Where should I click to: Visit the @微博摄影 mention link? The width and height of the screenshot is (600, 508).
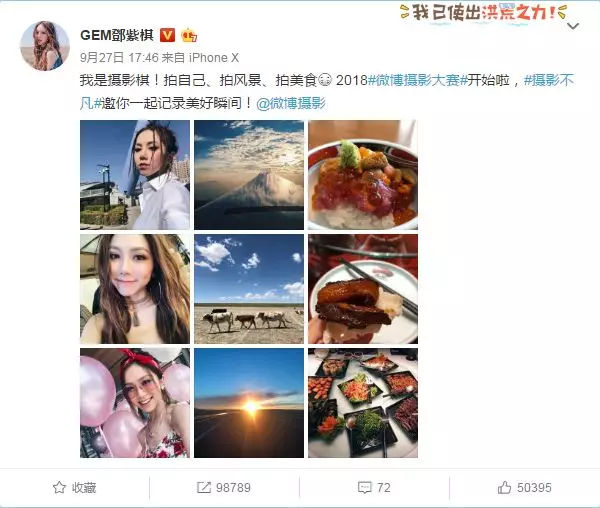pos(291,103)
